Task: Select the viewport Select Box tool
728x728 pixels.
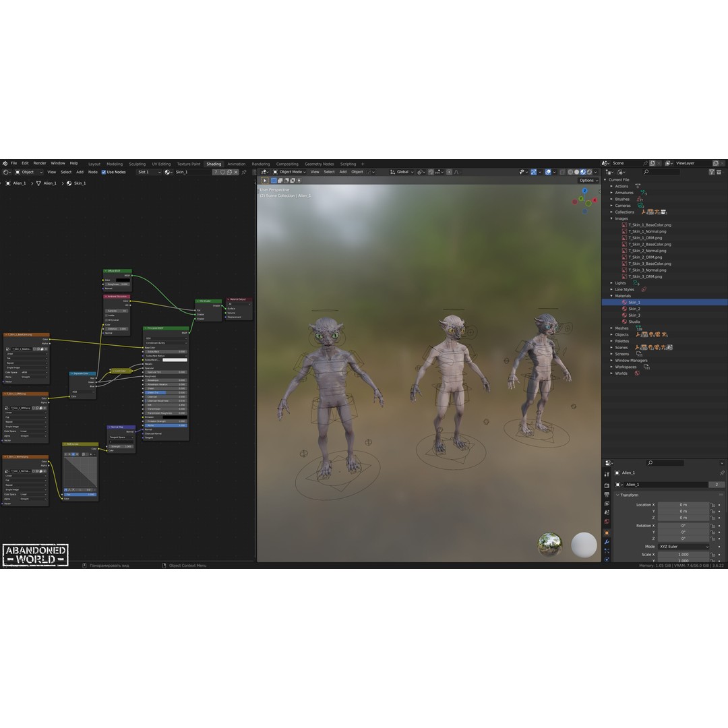Action: click(x=265, y=181)
